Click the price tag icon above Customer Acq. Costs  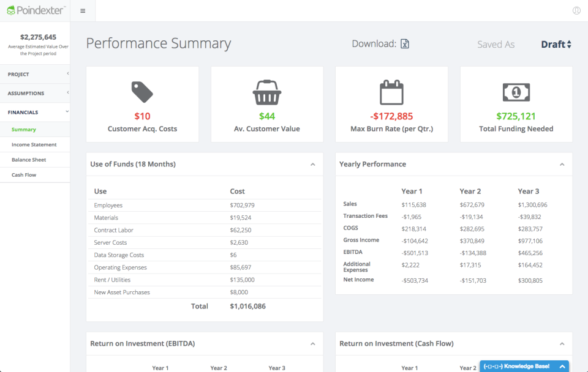coord(142,92)
